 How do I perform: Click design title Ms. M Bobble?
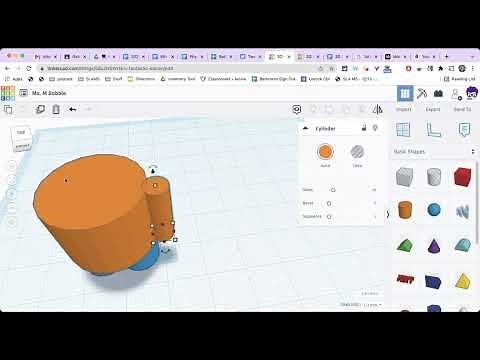(x=49, y=93)
